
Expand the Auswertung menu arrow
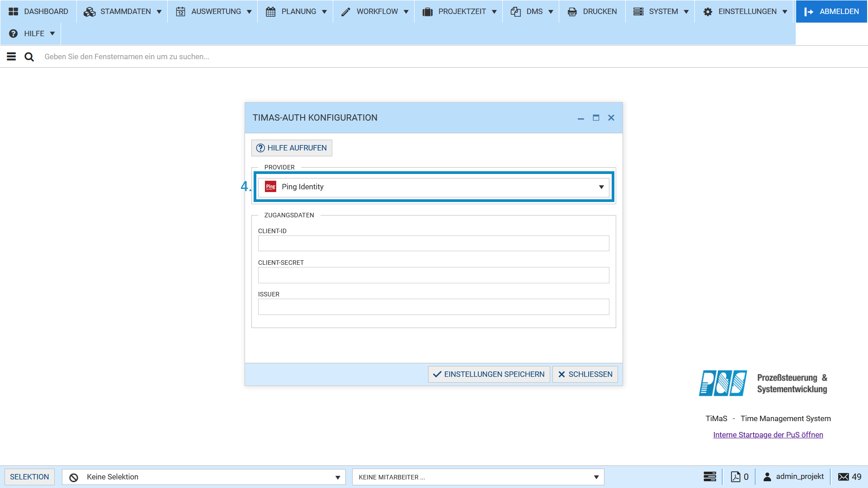tap(249, 12)
